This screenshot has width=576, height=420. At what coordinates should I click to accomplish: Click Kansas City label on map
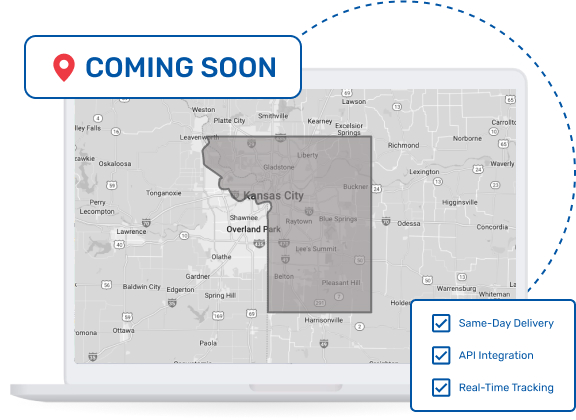pos(273,195)
